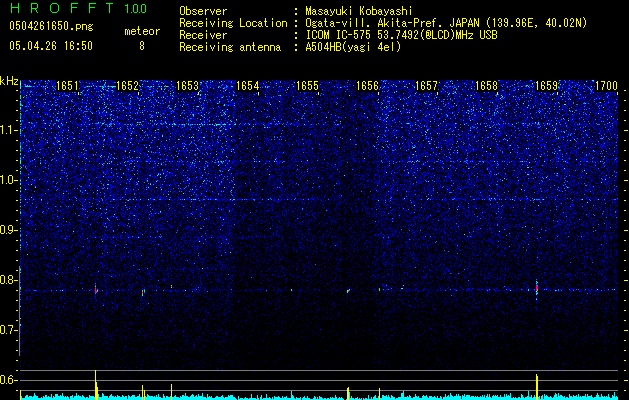The height and width of the screenshot is (400, 629).
Task: Click the HROFFT 1.0.0 title text
Action: click(x=78, y=8)
